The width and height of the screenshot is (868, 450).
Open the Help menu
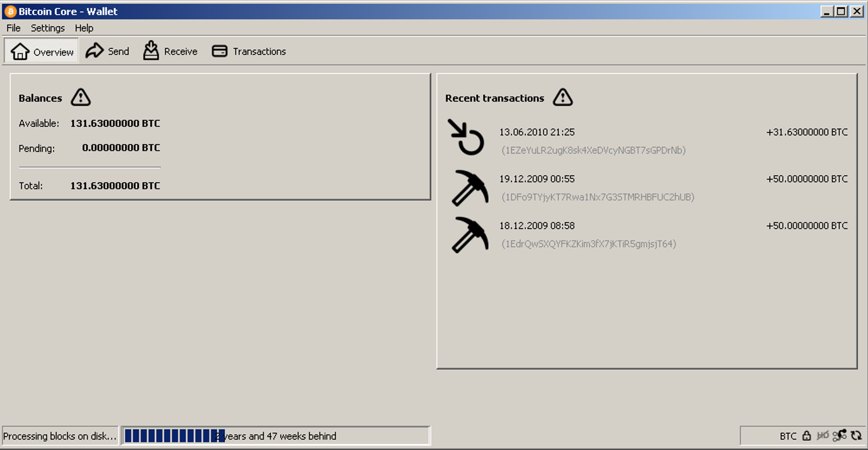coord(84,28)
